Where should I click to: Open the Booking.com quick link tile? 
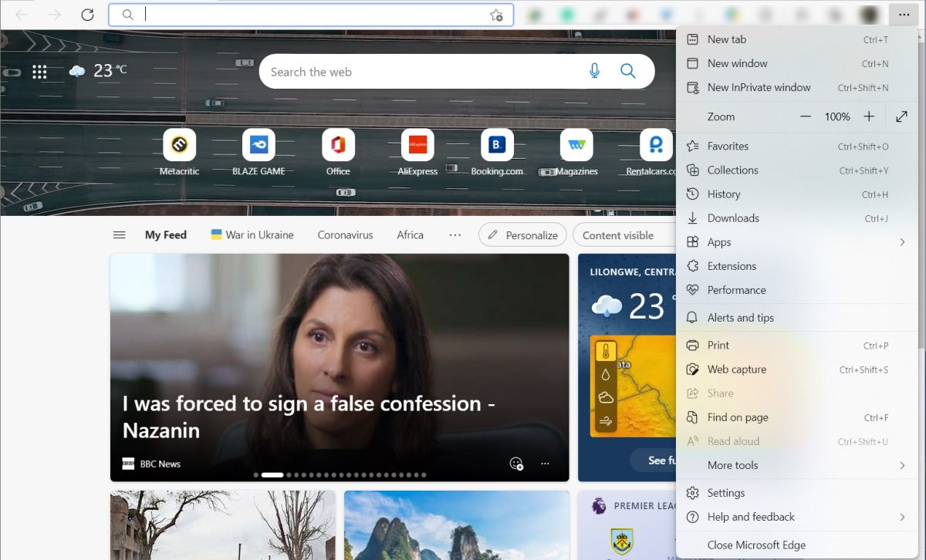click(497, 145)
